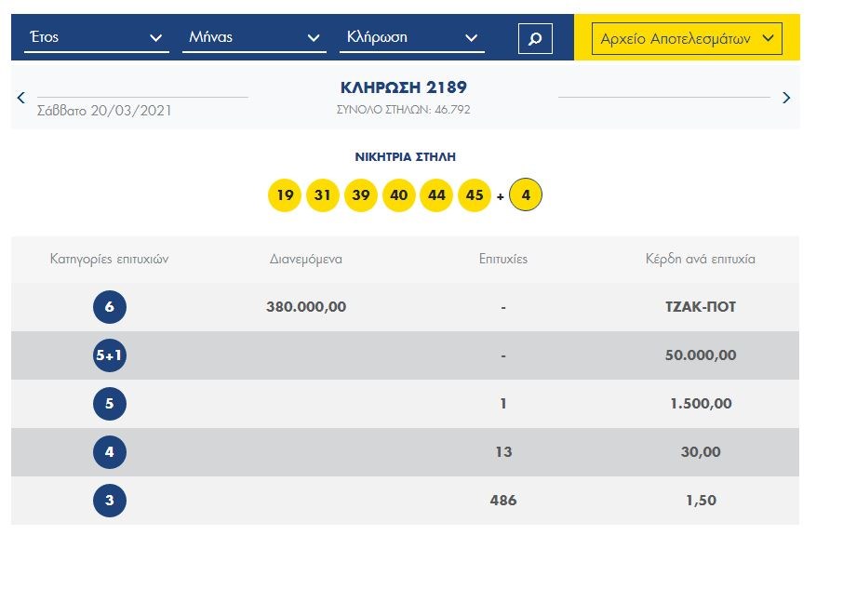Click the magnifier search icon button
Image resolution: width=843 pixels, height=616 pixels.
click(535, 39)
